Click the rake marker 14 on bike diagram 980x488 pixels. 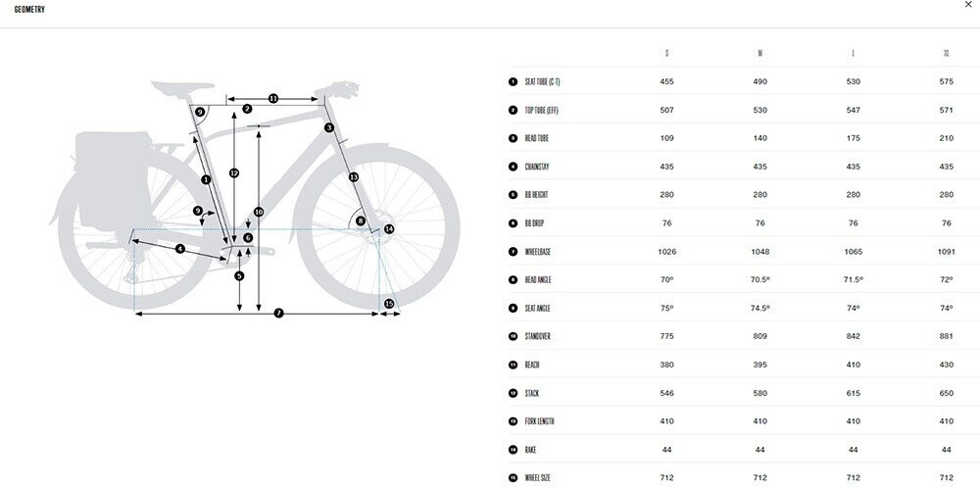[x=389, y=229]
